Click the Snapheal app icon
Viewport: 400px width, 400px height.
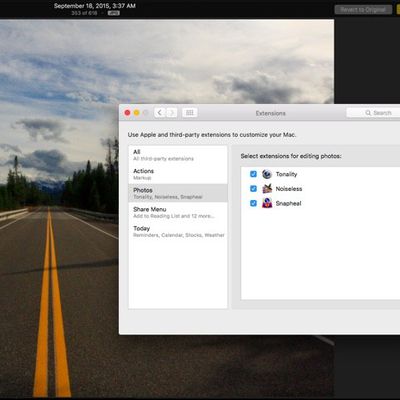[267, 203]
